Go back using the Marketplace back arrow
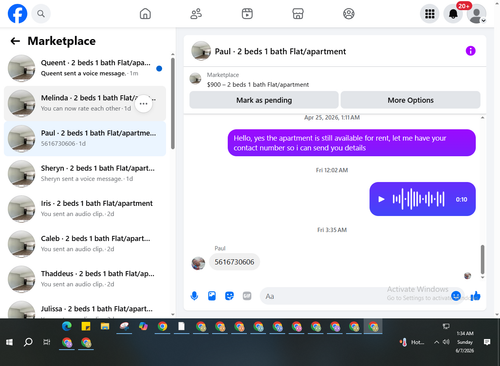 15,41
